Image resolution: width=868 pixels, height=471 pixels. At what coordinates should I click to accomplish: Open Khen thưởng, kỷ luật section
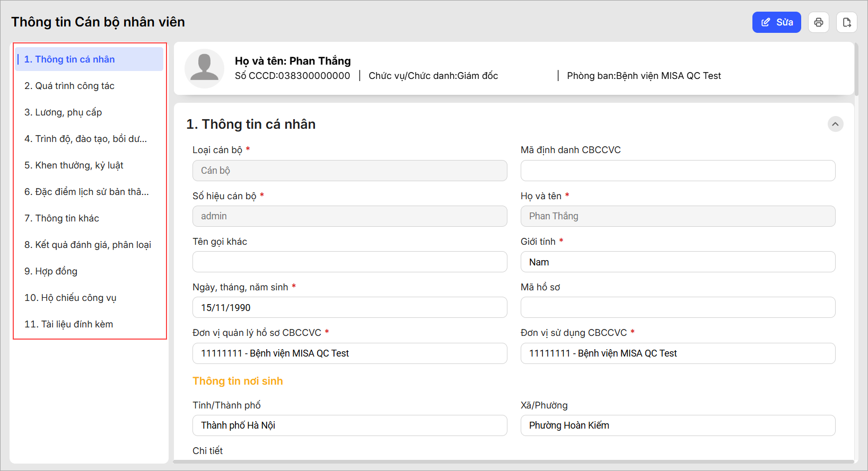pyautogui.click(x=74, y=165)
